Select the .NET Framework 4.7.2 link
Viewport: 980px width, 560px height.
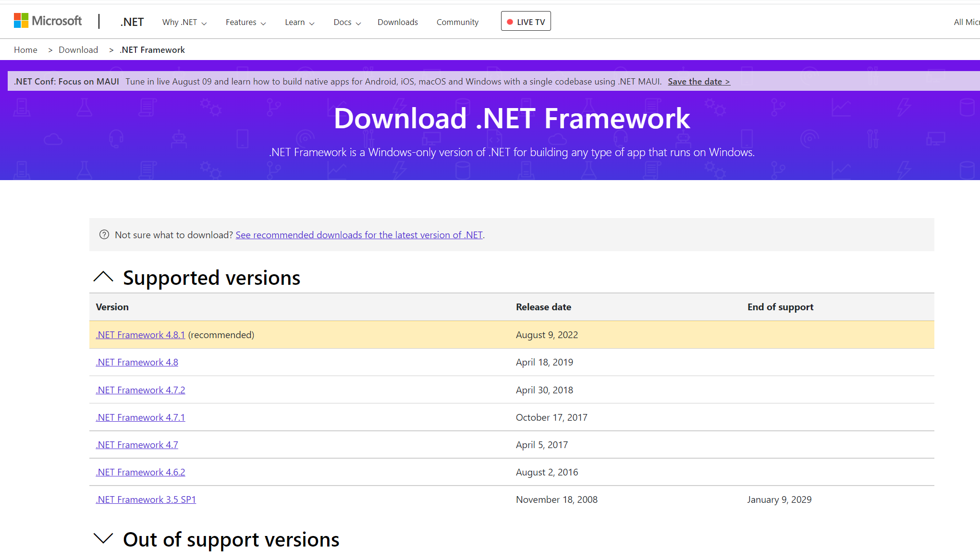140,390
